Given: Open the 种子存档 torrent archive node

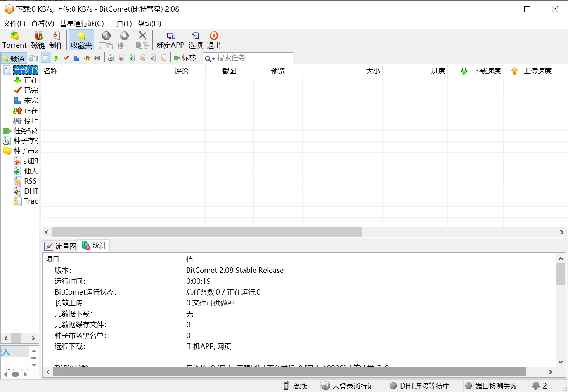Looking at the screenshot, I should tap(26, 140).
